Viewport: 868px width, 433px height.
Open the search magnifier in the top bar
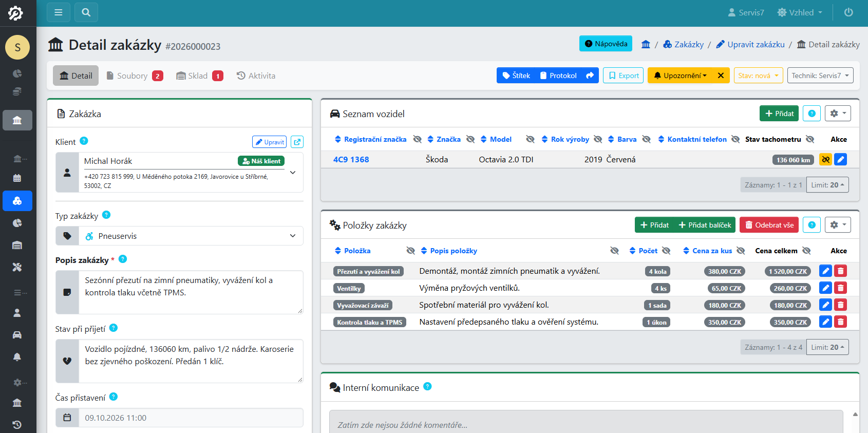pos(86,12)
